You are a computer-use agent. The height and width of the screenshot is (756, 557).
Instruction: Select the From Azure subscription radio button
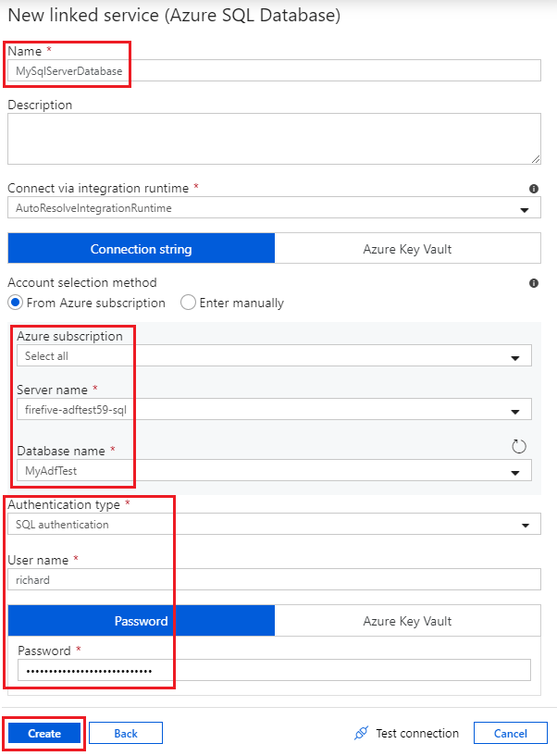pos(16,303)
